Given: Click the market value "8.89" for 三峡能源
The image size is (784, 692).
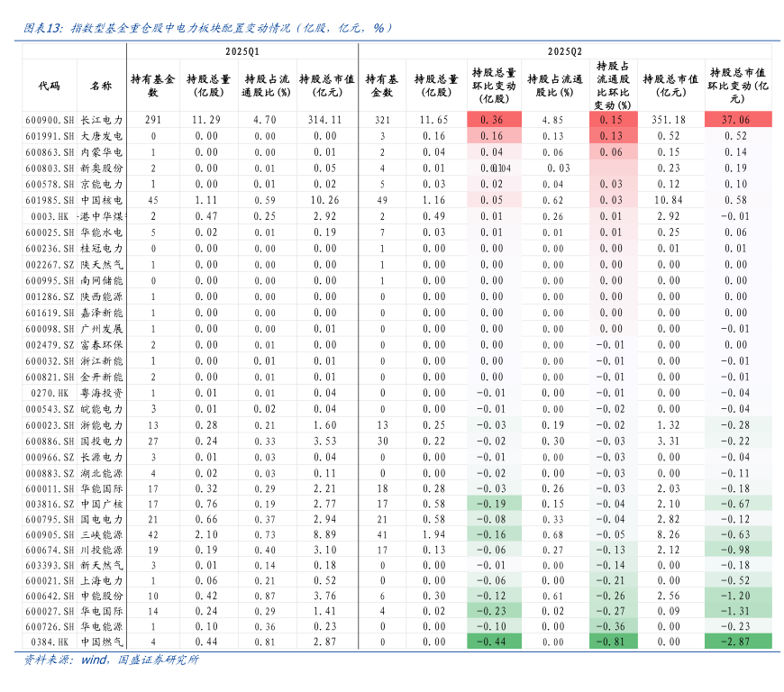Looking at the screenshot, I should (x=325, y=534).
